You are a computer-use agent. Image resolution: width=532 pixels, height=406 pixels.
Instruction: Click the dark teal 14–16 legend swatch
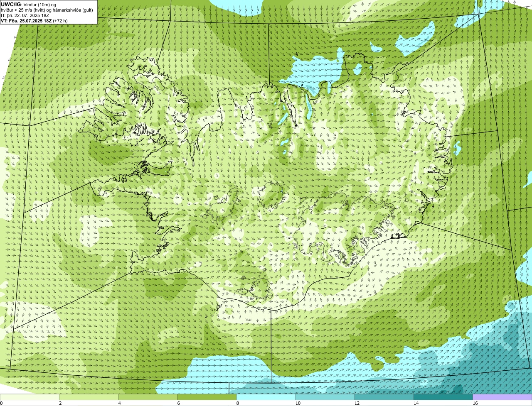pyautogui.click(x=443, y=397)
